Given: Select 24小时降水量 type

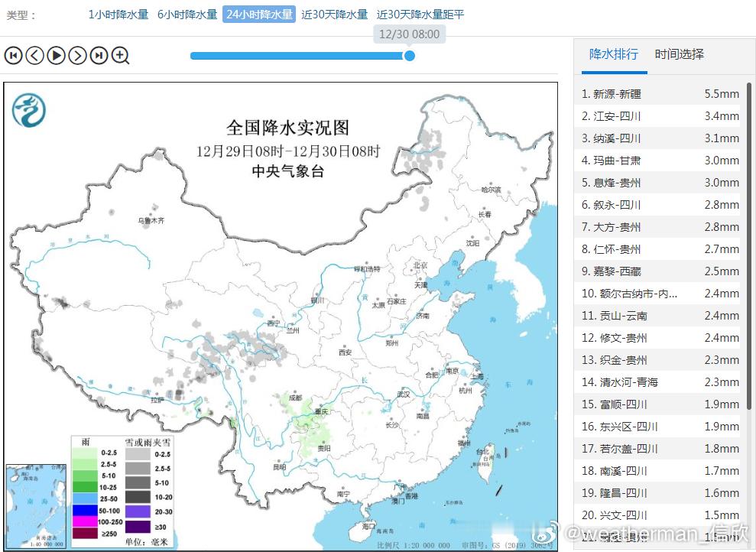Looking at the screenshot, I should click(259, 15).
